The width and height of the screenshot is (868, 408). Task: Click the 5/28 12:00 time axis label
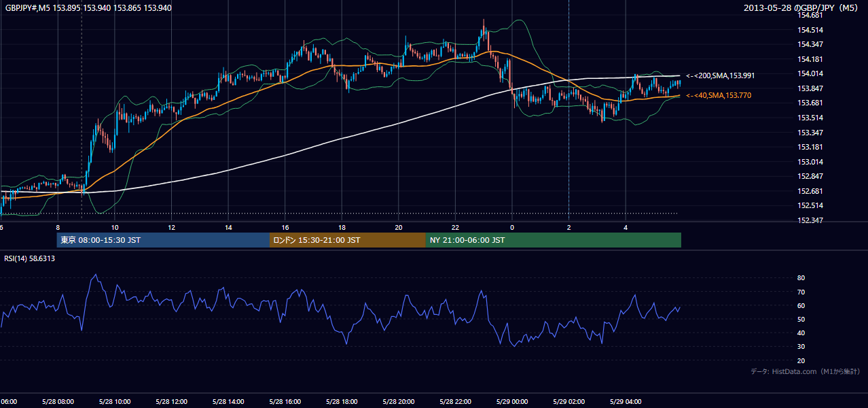[171, 402]
